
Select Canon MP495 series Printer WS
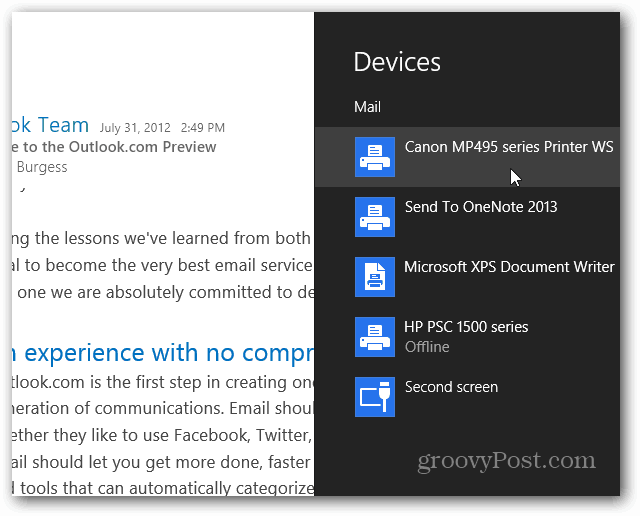click(x=467, y=157)
